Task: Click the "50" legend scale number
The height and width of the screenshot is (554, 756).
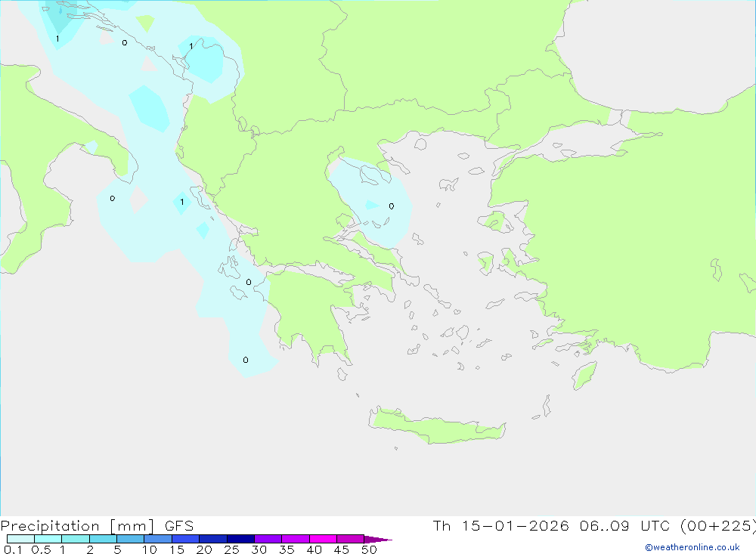Action: [369, 549]
